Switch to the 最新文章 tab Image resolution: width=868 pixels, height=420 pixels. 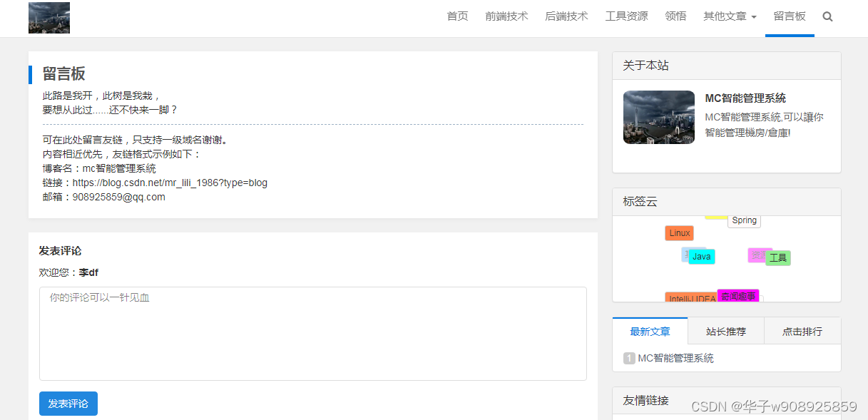[650, 331]
